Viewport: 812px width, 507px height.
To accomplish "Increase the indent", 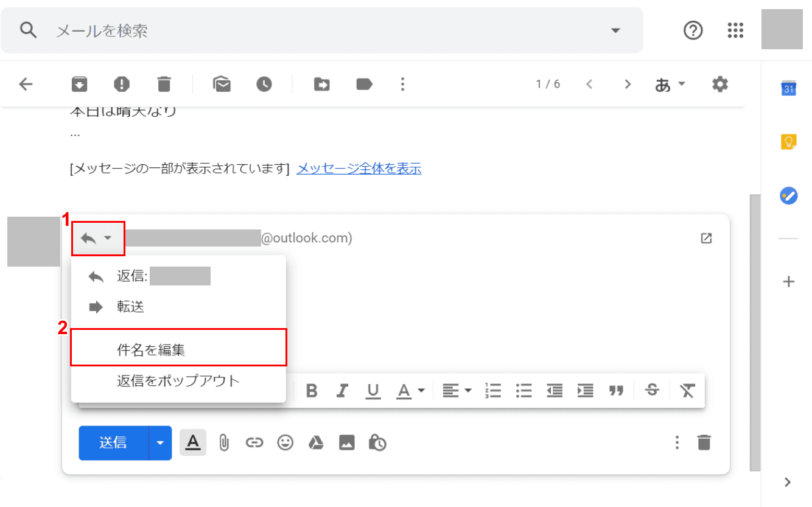I will (x=586, y=391).
